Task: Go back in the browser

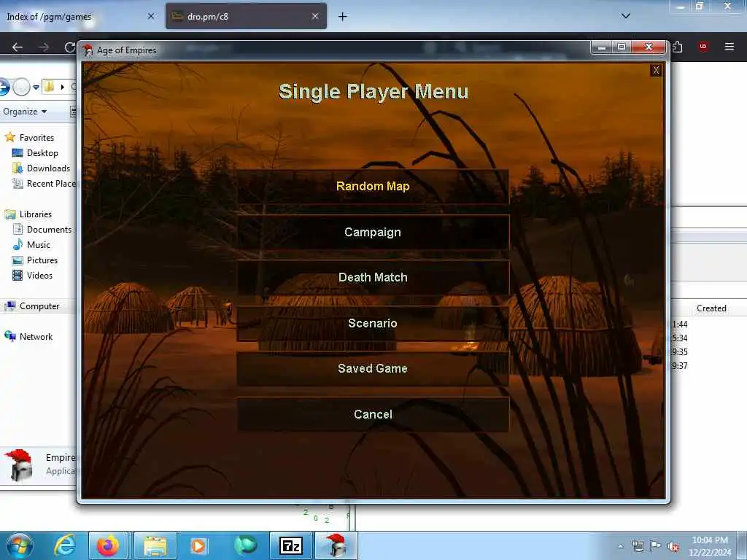Action: point(18,47)
